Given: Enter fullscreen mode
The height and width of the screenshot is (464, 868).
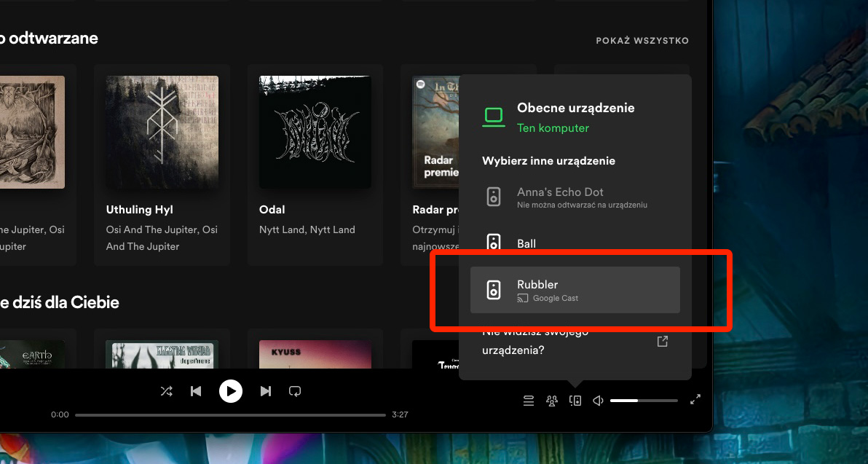Looking at the screenshot, I should click(x=695, y=399).
